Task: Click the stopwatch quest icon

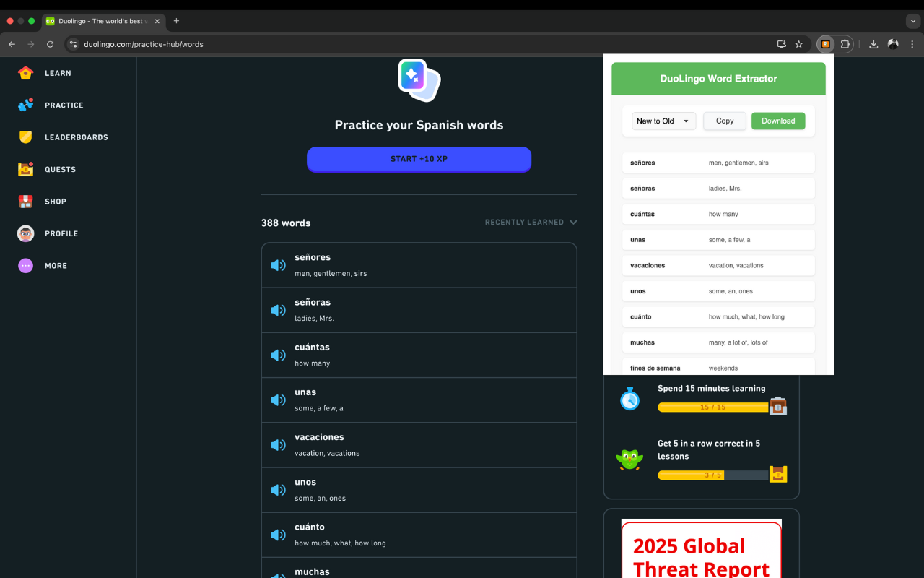Action: tap(630, 398)
